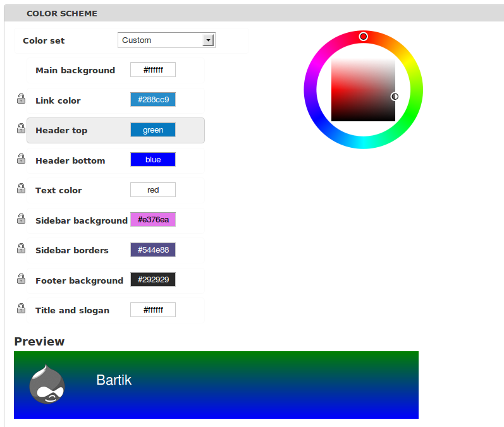The height and width of the screenshot is (427, 504).
Task: Click the saturation marker in color square
Action: 395,96
